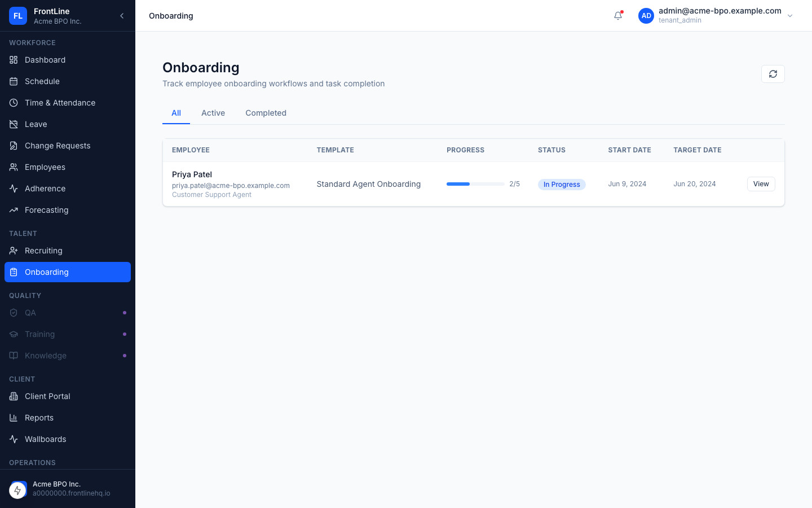Open the notification bell
The width and height of the screenshot is (812, 508).
[618, 16]
